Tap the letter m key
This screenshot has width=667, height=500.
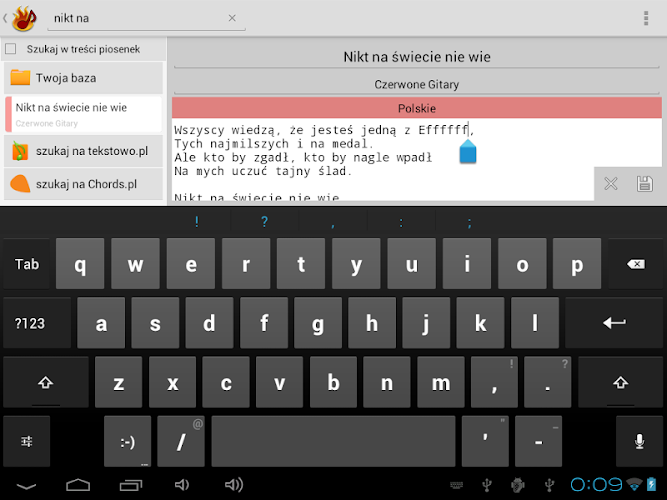(441, 382)
